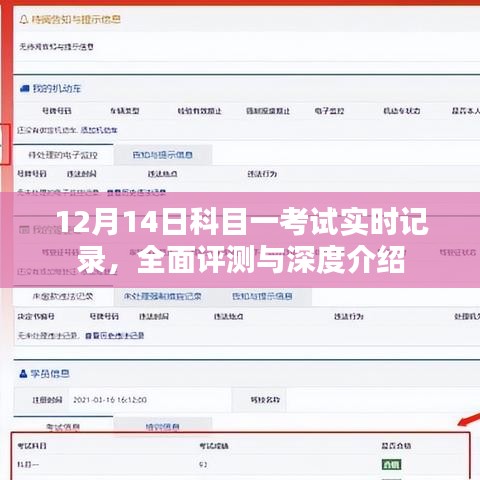The image size is (480, 480).
Task: Click the 机动车状态 column header
Action: click(x=402, y=111)
